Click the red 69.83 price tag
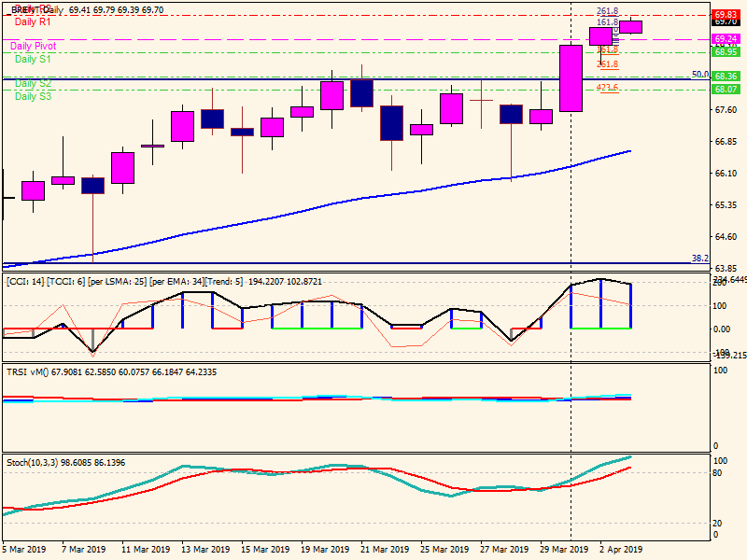 coord(726,16)
